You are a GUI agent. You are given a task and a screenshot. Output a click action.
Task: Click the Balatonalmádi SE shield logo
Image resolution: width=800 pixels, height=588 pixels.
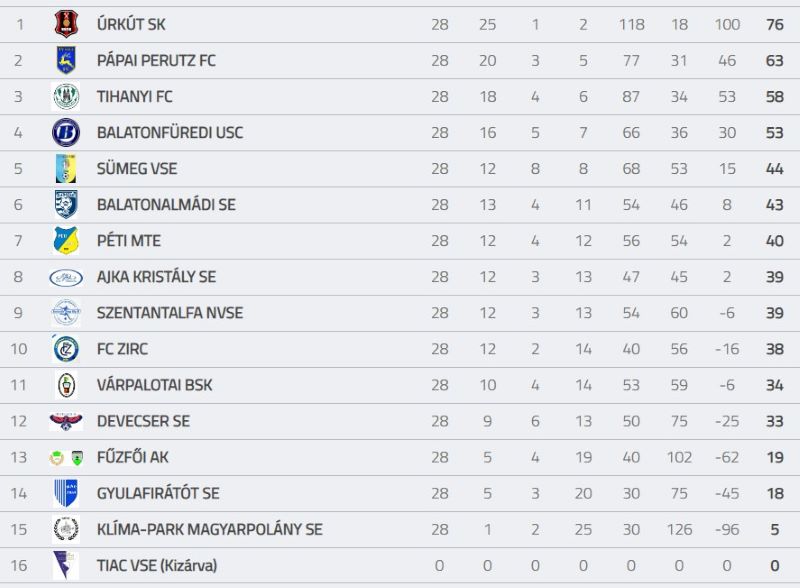point(66,205)
